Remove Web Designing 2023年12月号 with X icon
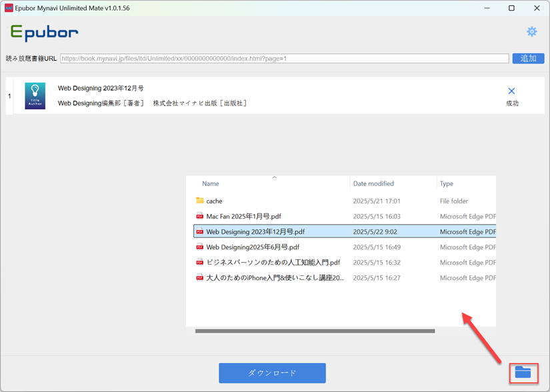550x392 pixels. [511, 91]
